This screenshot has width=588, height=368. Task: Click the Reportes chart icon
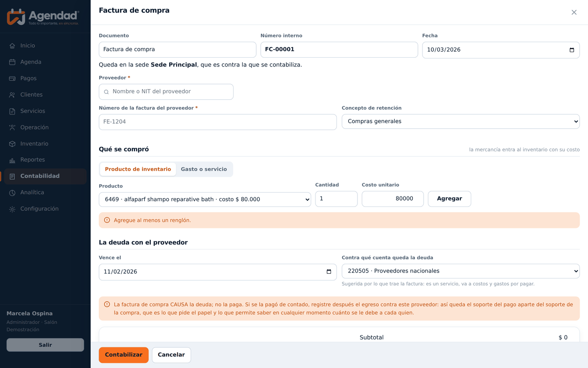[12, 160]
